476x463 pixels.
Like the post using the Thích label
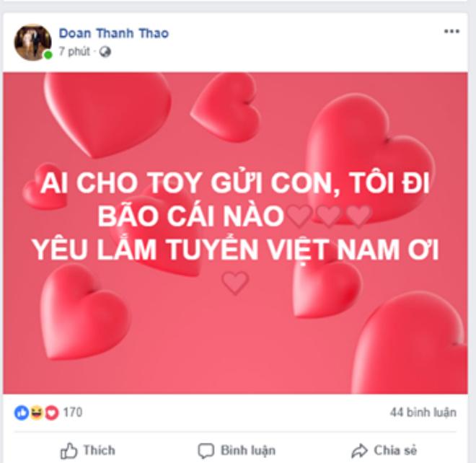100,450
